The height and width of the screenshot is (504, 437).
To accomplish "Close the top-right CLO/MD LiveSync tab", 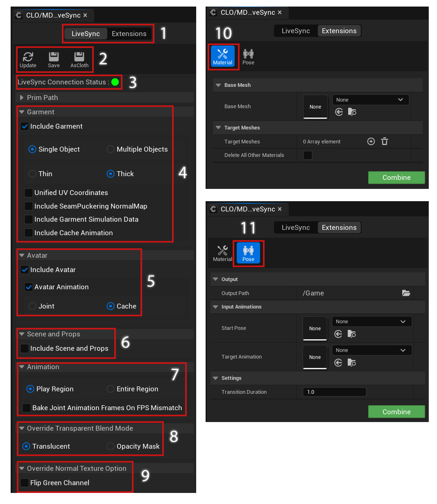I will [280, 12].
